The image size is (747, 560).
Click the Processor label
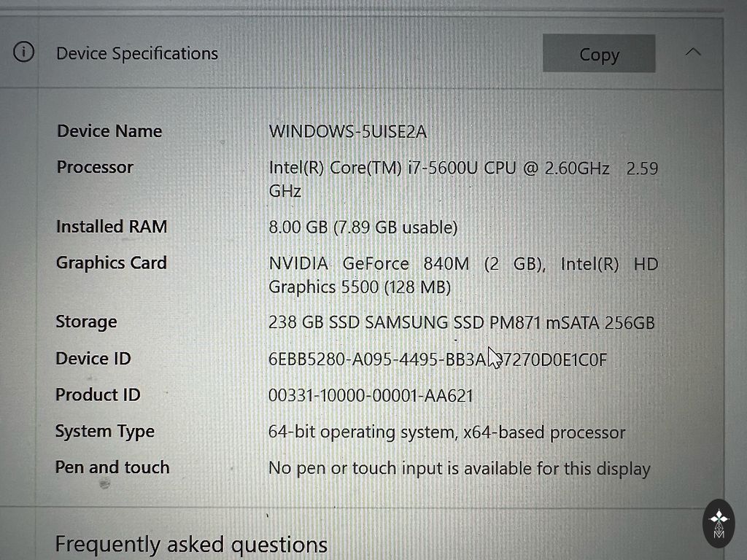(95, 167)
